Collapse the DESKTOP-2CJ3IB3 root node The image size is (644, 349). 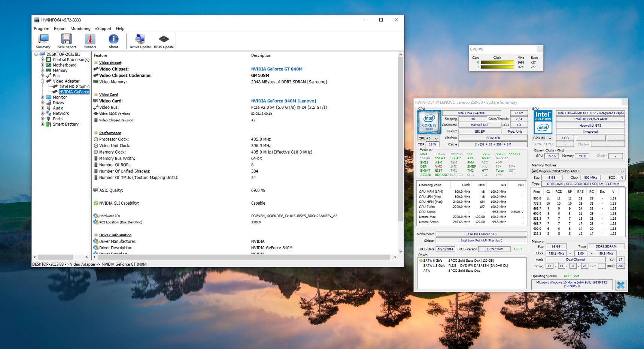36,54
